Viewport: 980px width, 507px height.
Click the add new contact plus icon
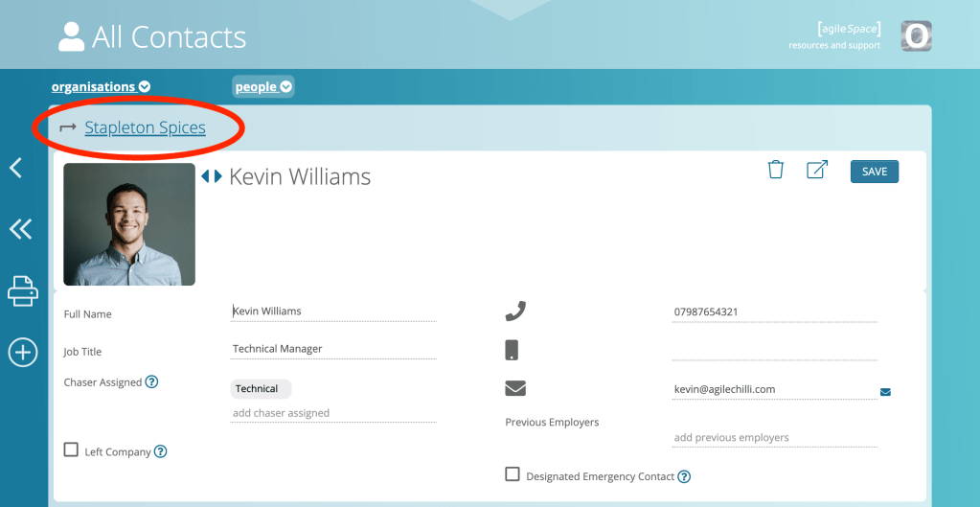pyautogui.click(x=22, y=352)
